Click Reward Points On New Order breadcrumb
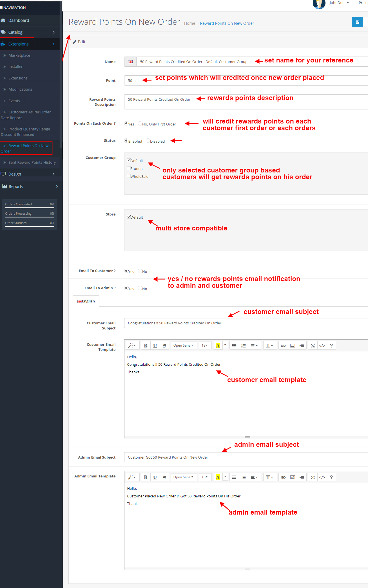The width and height of the screenshot is (368, 588). point(227,23)
